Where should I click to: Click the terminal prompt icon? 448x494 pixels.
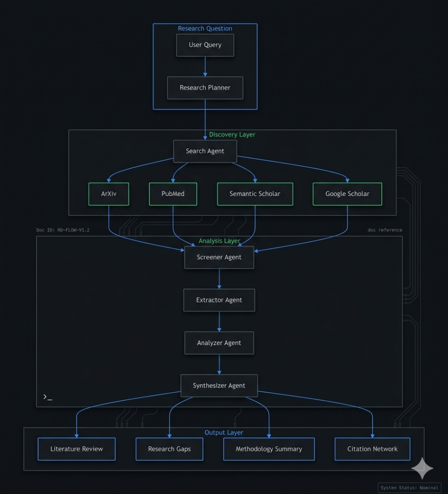click(x=47, y=397)
